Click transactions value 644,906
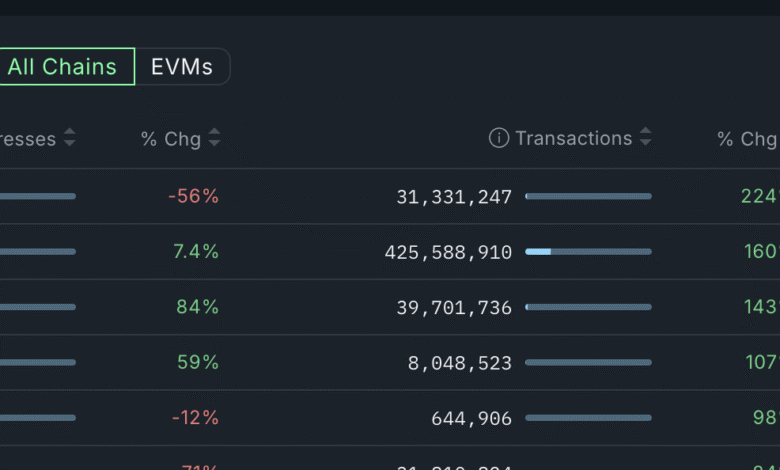Image resolution: width=780 pixels, height=470 pixels. click(x=472, y=419)
